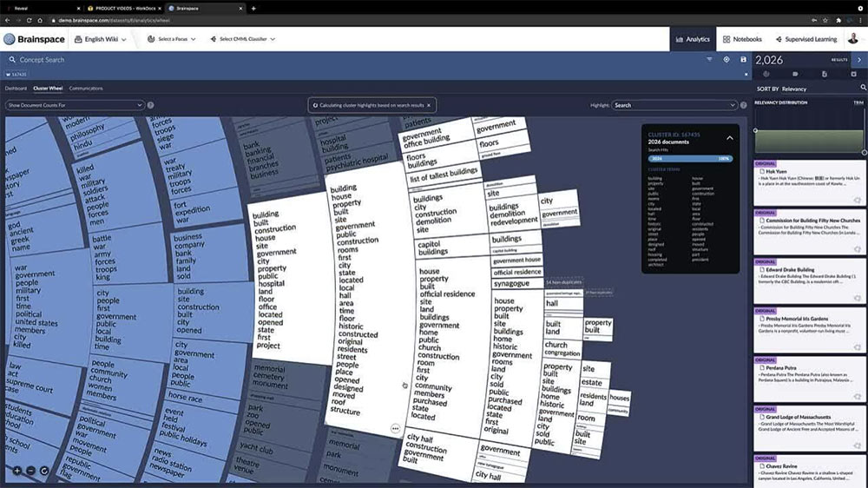The height and width of the screenshot is (488, 868).
Task: Click the Concept Search input field
Action: pyautogui.click(x=347, y=60)
